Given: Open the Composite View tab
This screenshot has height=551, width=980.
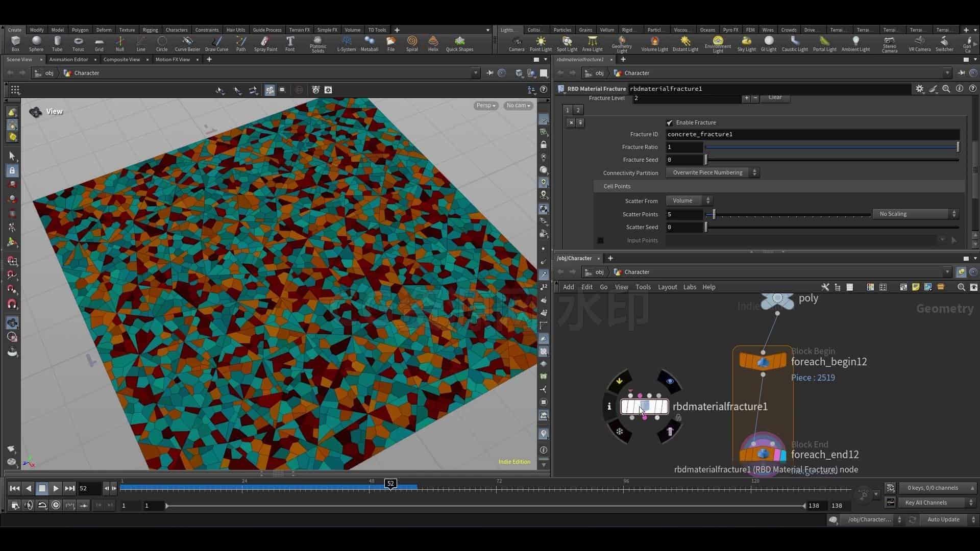Looking at the screenshot, I should (121, 60).
